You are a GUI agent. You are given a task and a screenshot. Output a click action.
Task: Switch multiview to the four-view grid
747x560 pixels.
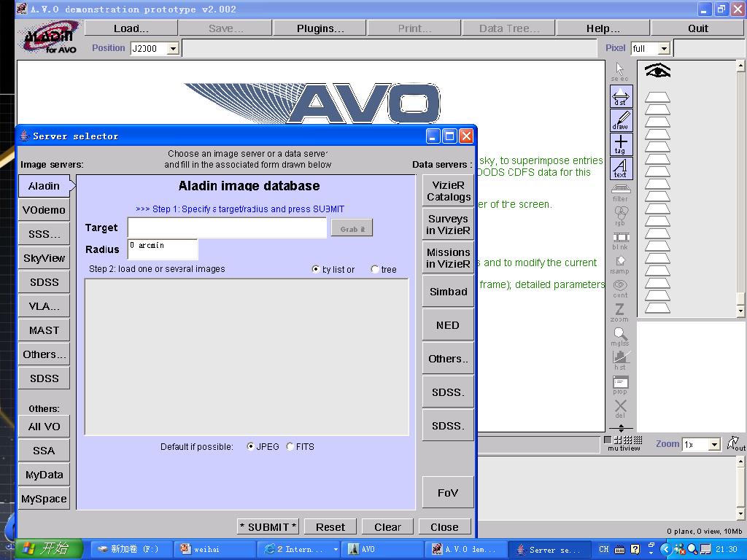(x=618, y=440)
